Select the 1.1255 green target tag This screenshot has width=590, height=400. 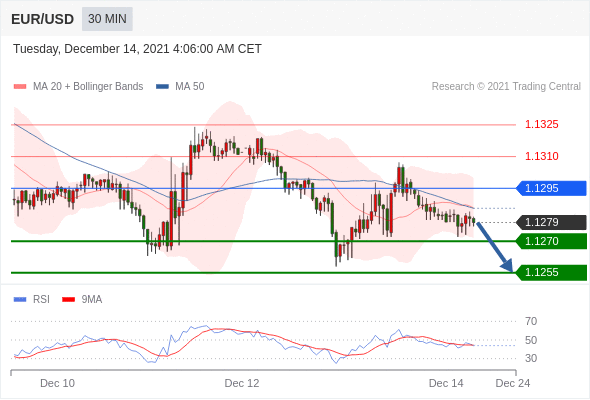(551, 272)
